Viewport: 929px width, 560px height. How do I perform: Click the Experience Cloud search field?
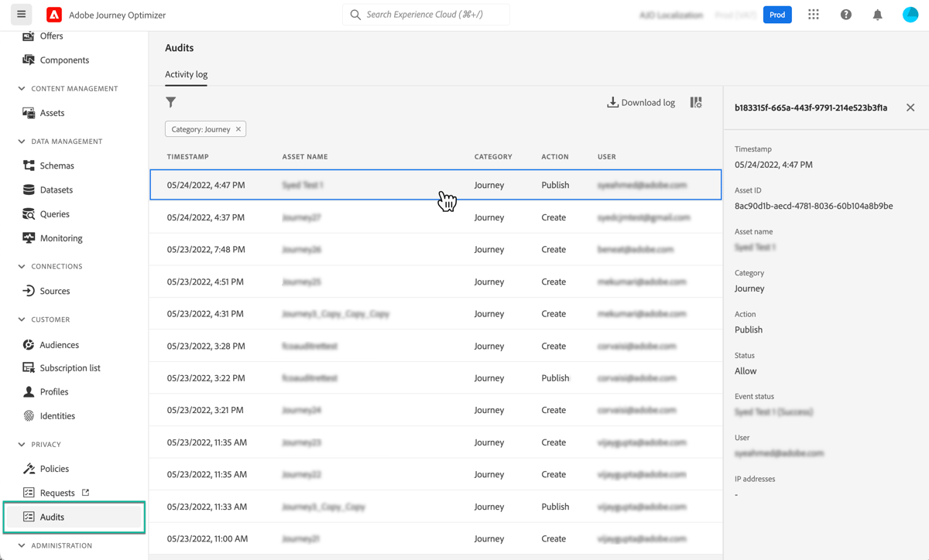(x=425, y=14)
